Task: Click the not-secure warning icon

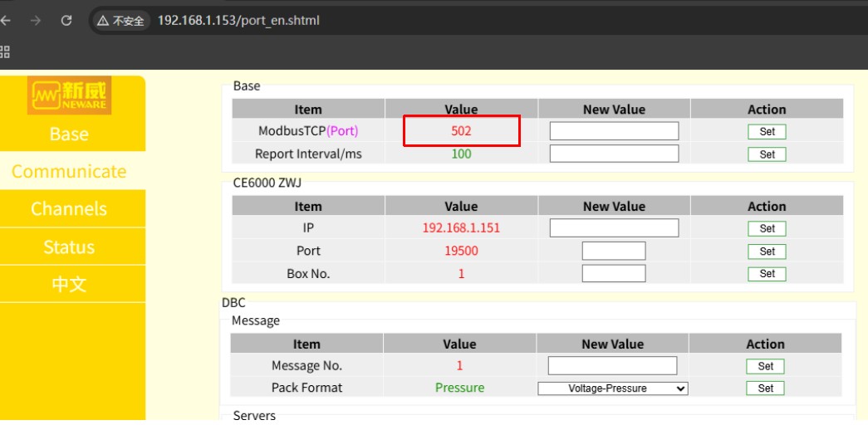Action: click(103, 21)
